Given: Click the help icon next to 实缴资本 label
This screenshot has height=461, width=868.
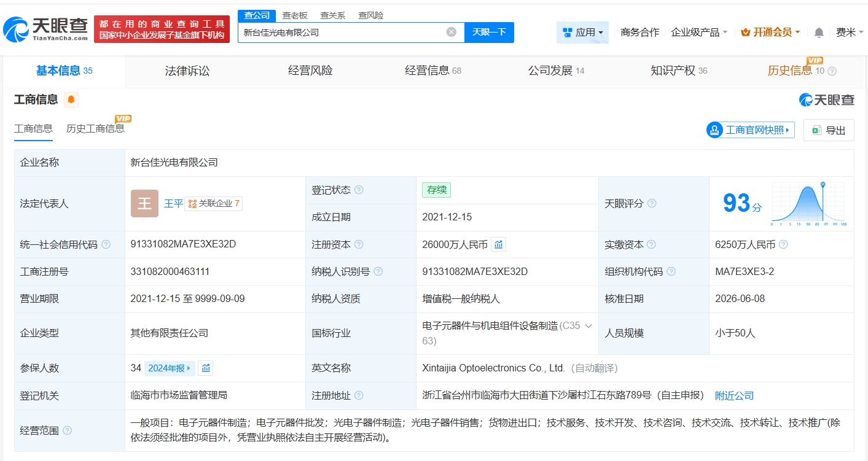Looking at the screenshot, I should (x=651, y=244).
